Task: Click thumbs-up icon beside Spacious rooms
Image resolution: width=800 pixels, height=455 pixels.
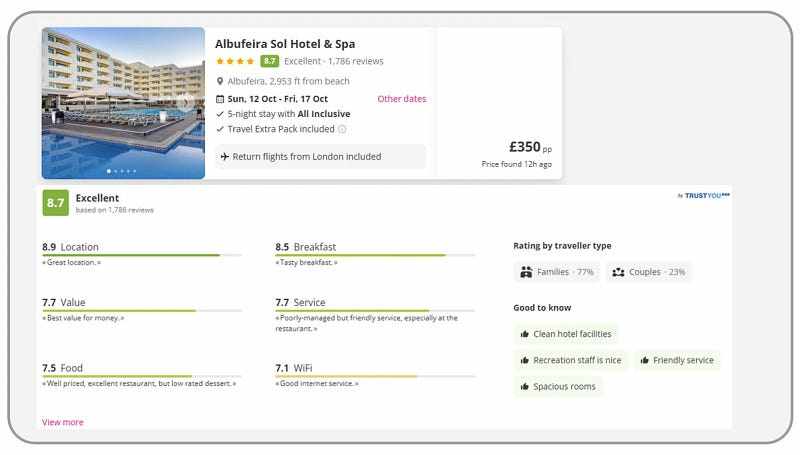Action: pyautogui.click(x=524, y=386)
